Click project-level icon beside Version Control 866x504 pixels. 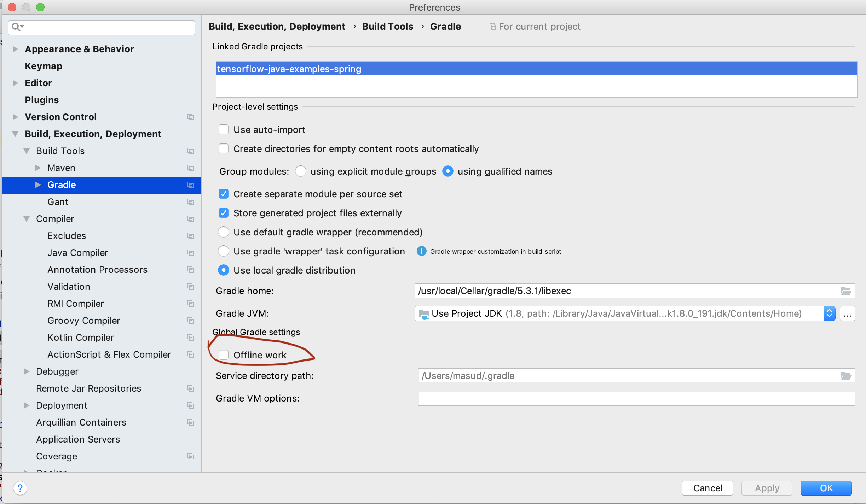191,117
